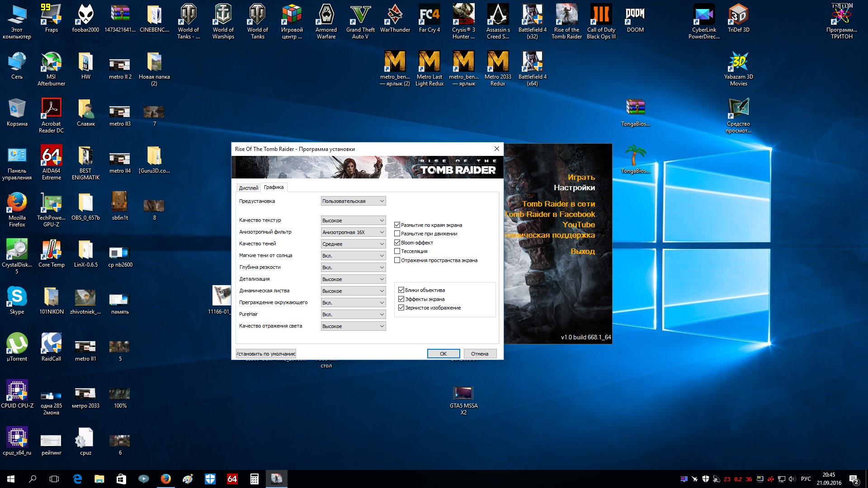Image resolution: width=868 pixels, height=488 pixels.
Task: Uncheck Bloom-эффект option
Action: [x=397, y=243]
